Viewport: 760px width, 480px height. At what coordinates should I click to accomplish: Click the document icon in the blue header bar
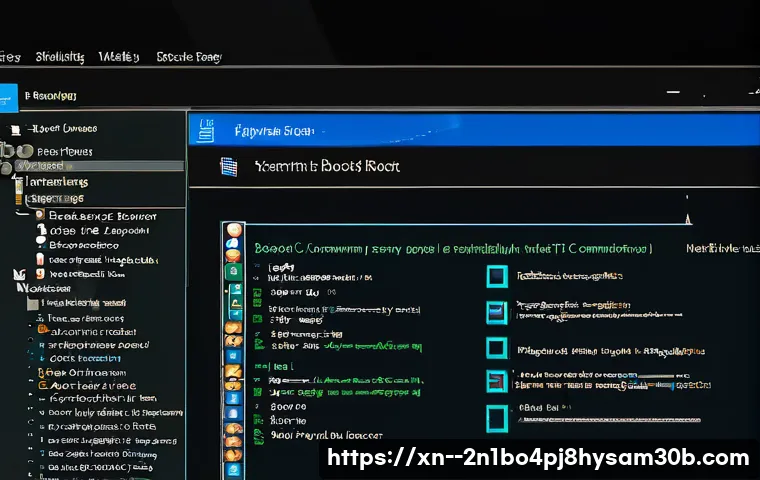[207, 130]
